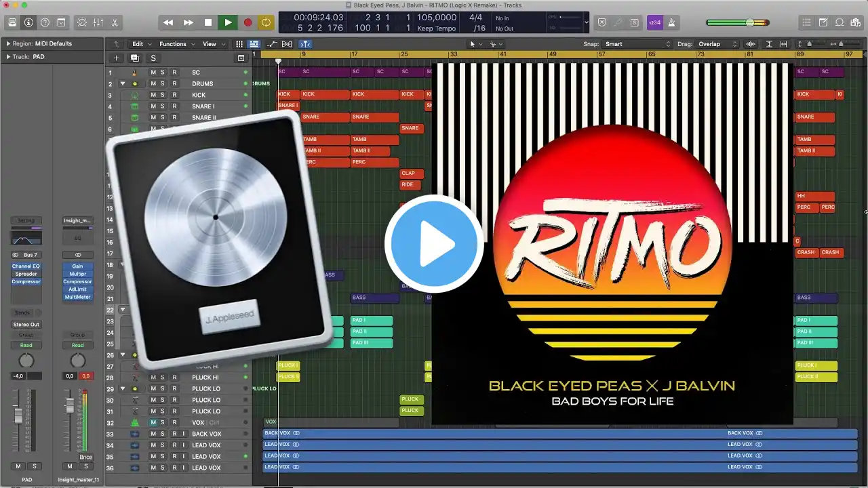Click the Waveform Zoom icon
The height and width of the screenshot is (488, 868).
click(751, 44)
